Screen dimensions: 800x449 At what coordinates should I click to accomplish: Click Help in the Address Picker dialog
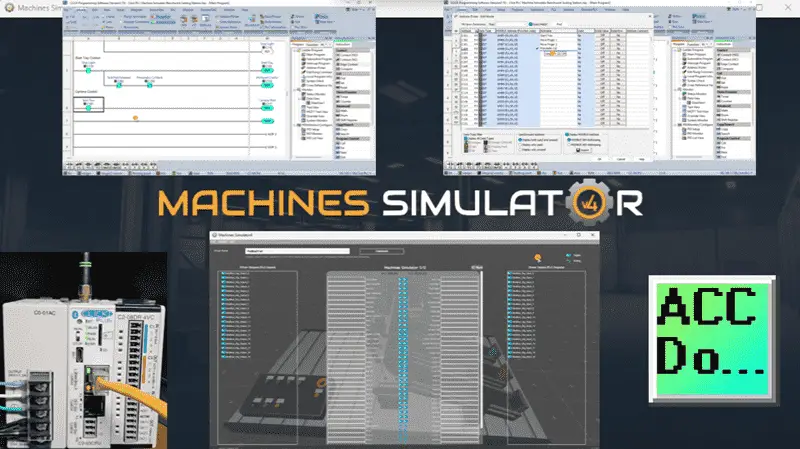click(641, 159)
